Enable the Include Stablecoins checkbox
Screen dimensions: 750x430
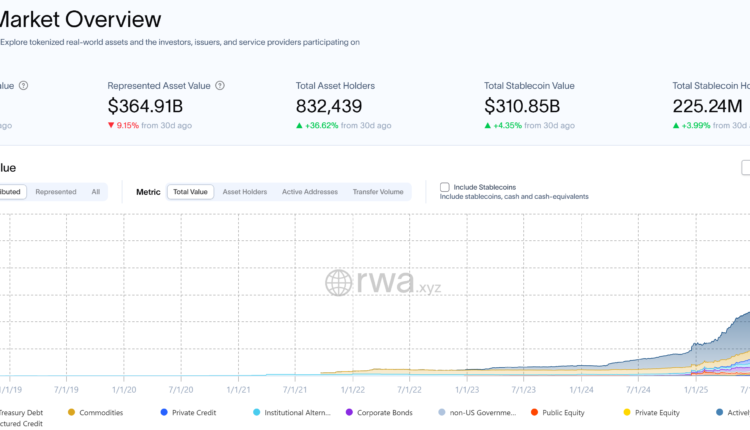(x=445, y=187)
